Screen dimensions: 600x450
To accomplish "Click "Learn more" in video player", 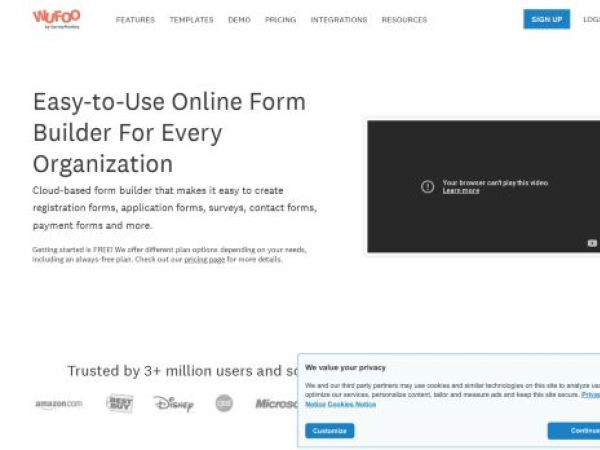I will (x=461, y=190).
